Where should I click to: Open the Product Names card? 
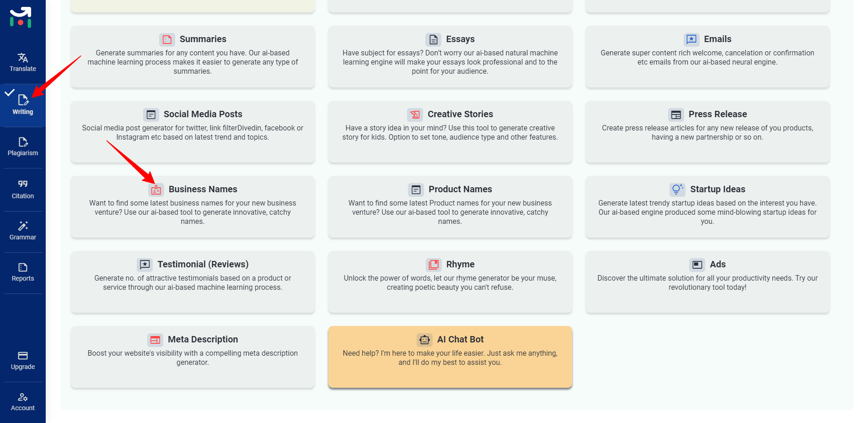[x=450, y=207]
